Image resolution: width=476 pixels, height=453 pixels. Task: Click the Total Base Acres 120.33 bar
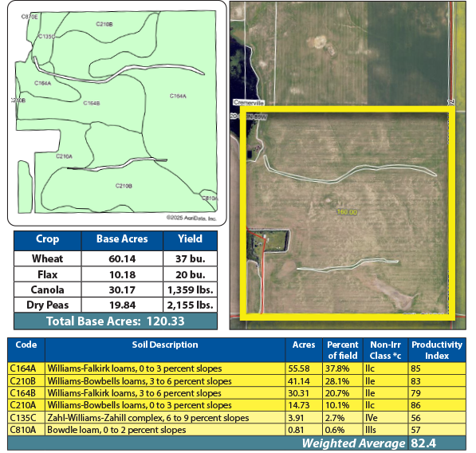116,321
